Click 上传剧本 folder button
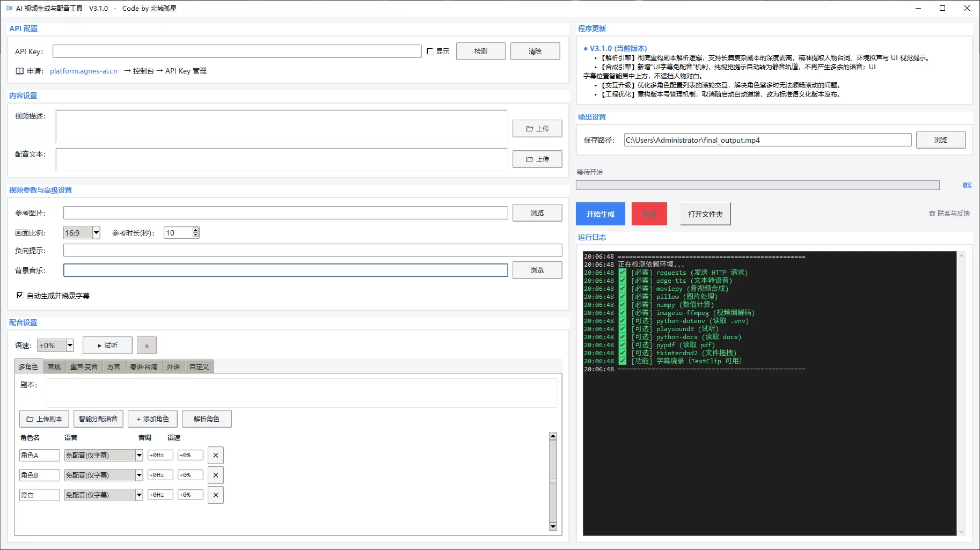Viewport: 980px width, 550px height. pos(45,419)
